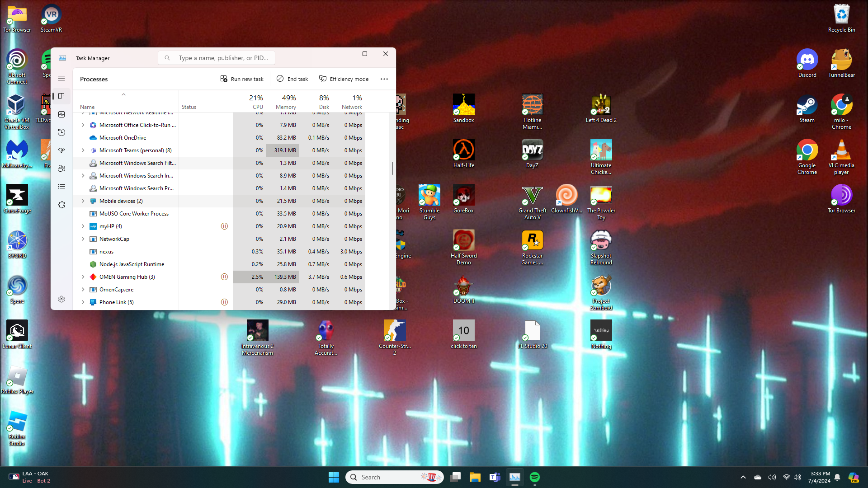Click End task button
Image resolution: width=868 pixels, height=488 pixels.
tap(292, 79)
